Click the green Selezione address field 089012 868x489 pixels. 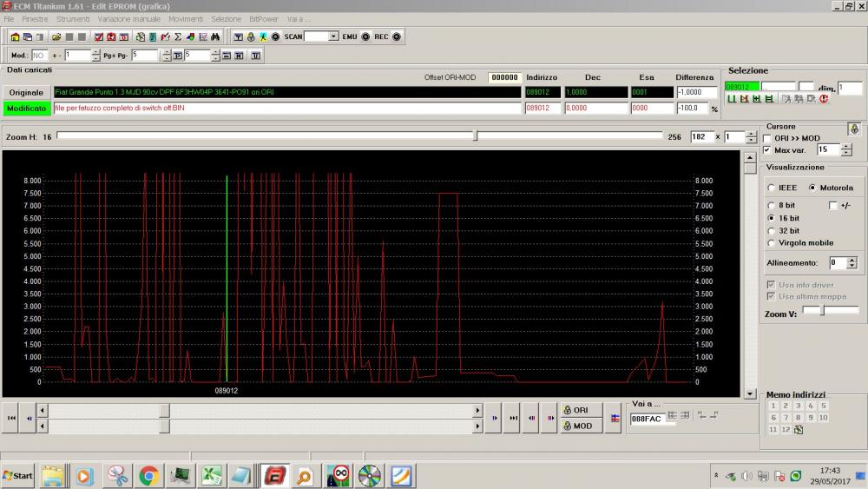[x=742, y=87]
